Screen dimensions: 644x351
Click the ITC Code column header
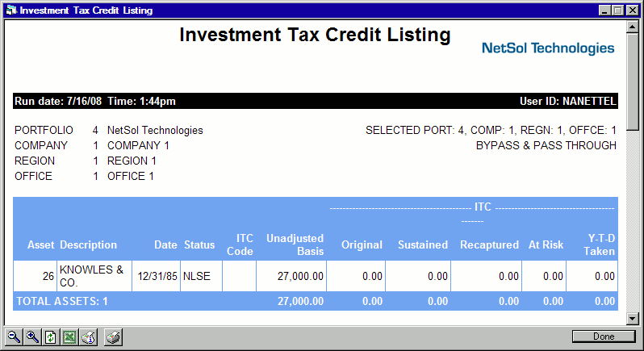(x=240, y=244)
